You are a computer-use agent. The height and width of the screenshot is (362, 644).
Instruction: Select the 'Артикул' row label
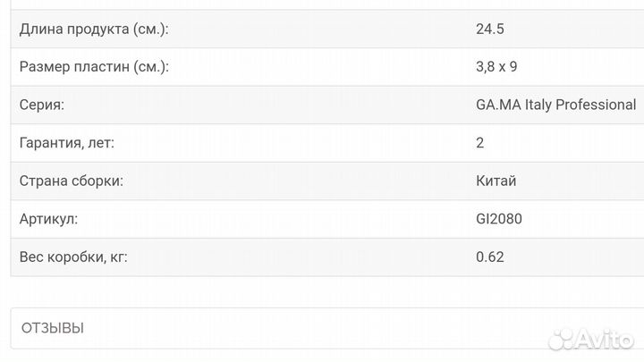[x=48, y=218]
